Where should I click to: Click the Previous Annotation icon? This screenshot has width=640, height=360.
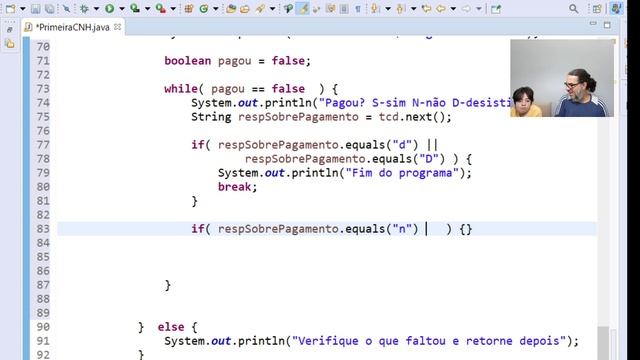(401, 9)
